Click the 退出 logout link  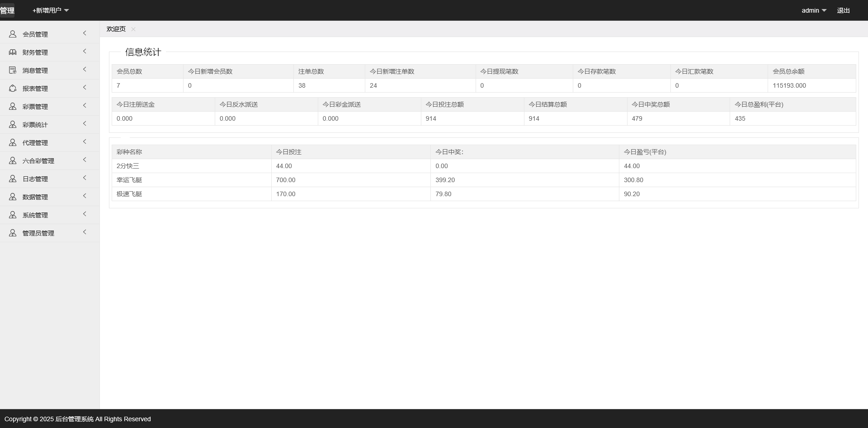pyautogui.click(x=843, y=10)
